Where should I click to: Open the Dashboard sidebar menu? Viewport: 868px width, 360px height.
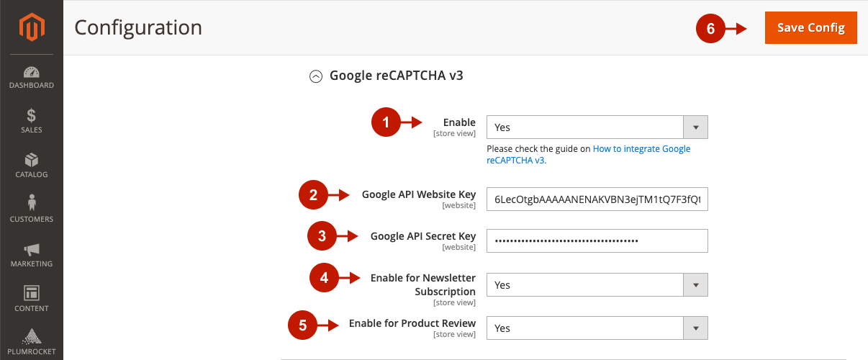[31, 77]
